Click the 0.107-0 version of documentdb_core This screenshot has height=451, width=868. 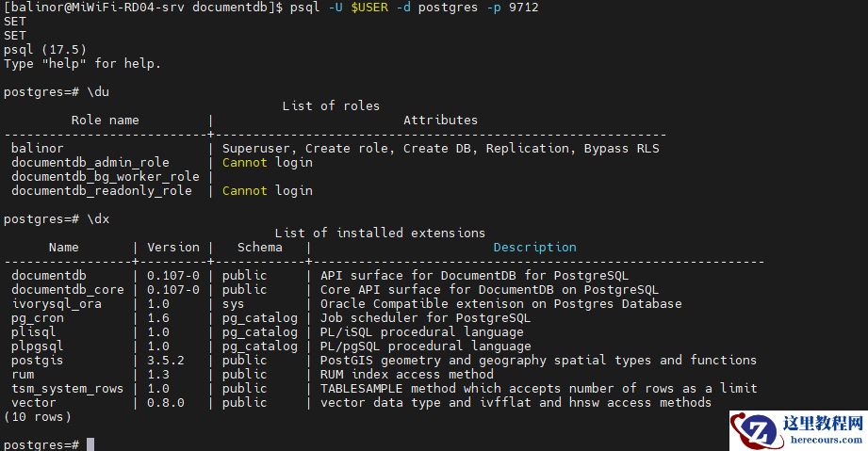(173, 289)
